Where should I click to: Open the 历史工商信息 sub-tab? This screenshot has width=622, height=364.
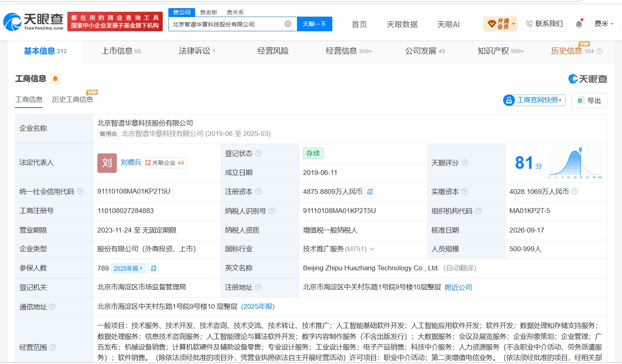click(x=73, y=99)
